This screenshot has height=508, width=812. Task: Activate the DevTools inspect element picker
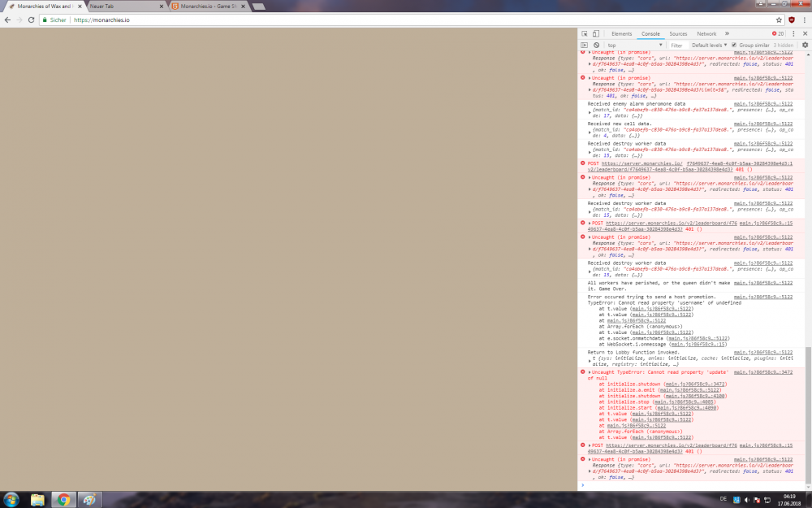[585, 33]
